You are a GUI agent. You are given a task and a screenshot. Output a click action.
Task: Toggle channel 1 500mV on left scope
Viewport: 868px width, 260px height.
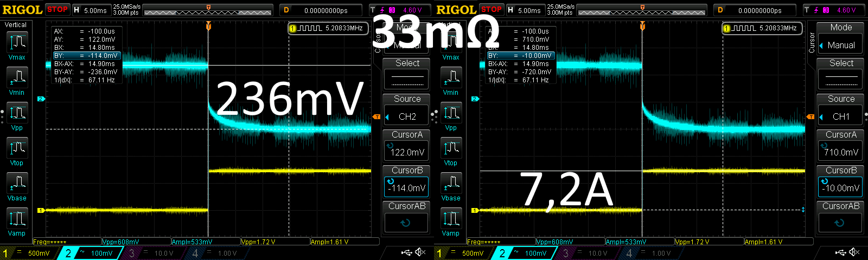(x=27, y=253)
